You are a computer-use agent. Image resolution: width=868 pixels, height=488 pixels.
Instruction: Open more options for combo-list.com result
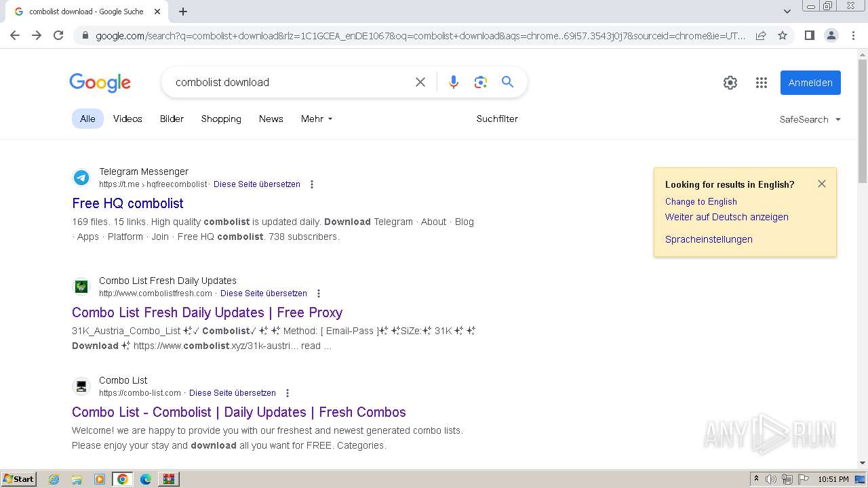(288, 393)
